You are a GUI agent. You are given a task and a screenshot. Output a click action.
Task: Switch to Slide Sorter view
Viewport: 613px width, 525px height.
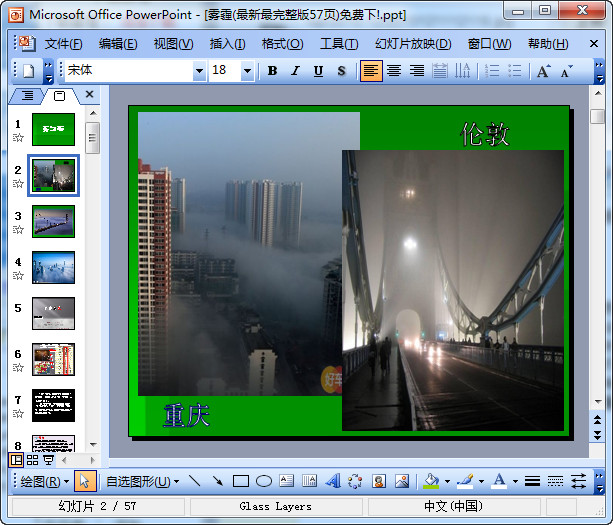pos(32,460)
